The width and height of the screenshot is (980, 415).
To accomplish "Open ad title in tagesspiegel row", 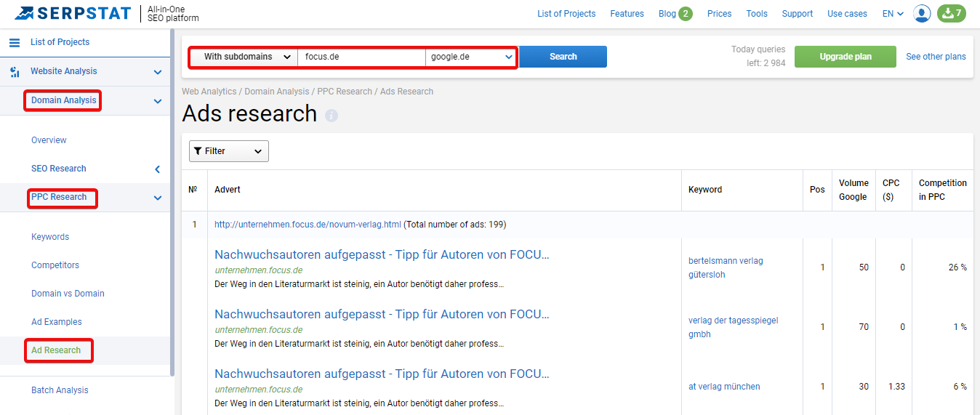I will click(382, 314).
